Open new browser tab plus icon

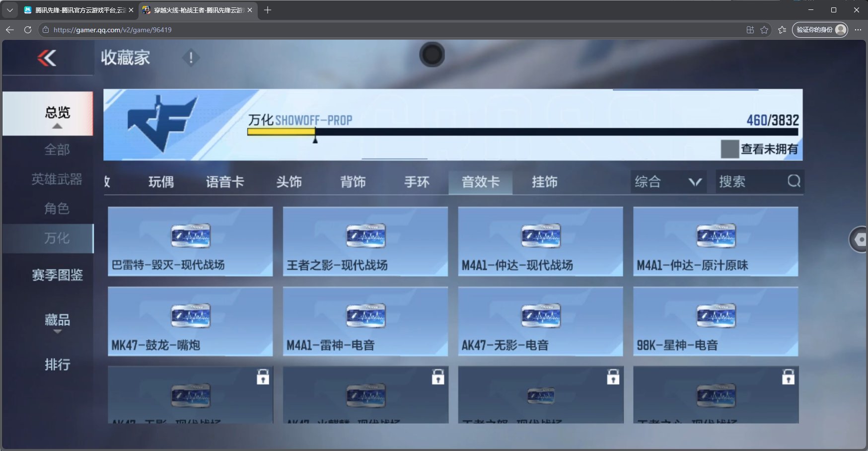point(268,10)
